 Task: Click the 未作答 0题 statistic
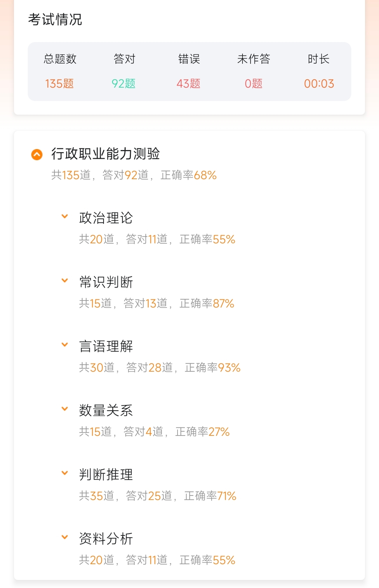253,83
